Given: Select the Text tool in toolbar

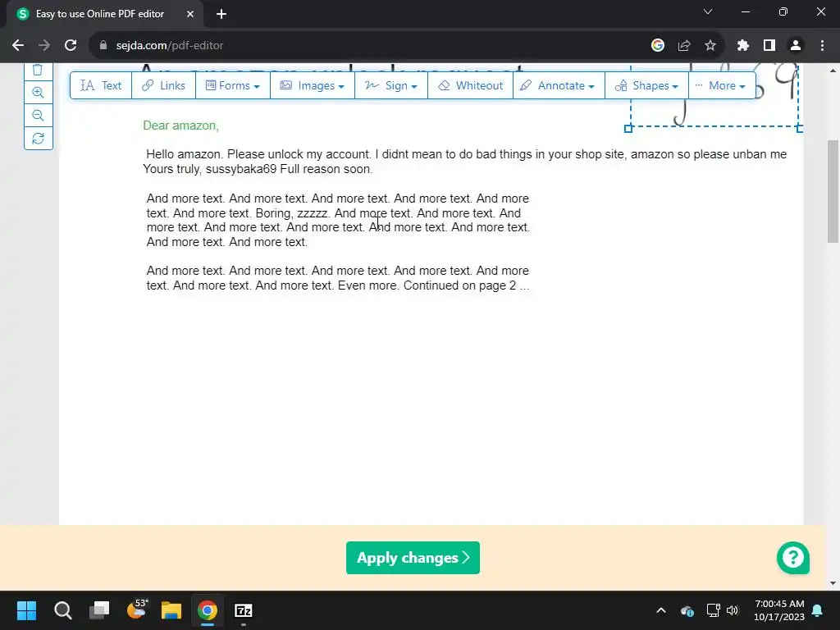Looking at the screenshot, I should pos(101,85).
